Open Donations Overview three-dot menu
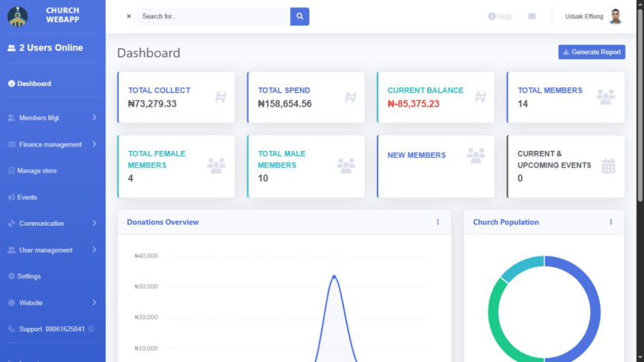The width and height of the screenshot is (644, 362). [437, 222]
